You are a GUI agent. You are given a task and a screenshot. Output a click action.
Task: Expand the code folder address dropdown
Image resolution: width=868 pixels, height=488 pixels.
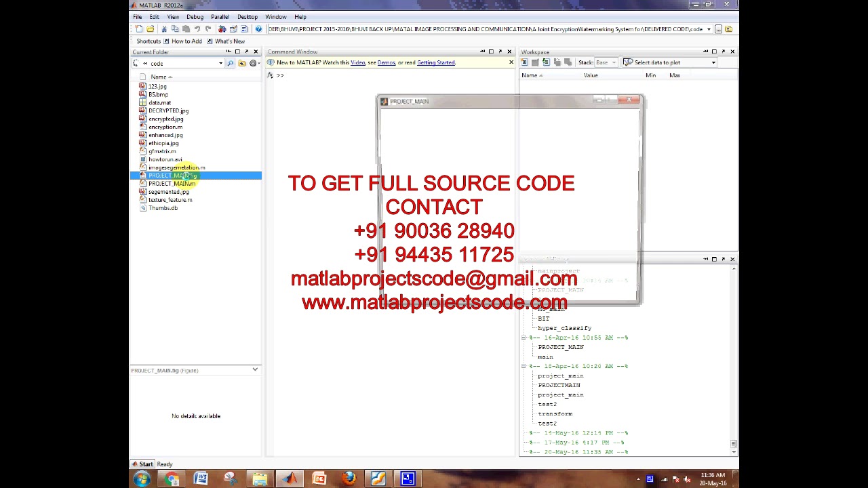coord(220,63)
